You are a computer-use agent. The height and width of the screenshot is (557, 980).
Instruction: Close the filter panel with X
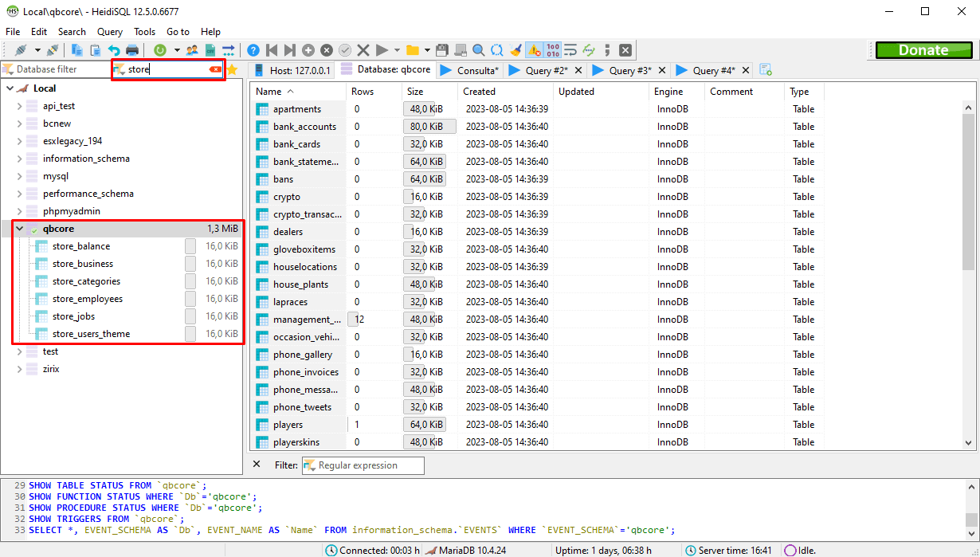(x=257, y=464)
